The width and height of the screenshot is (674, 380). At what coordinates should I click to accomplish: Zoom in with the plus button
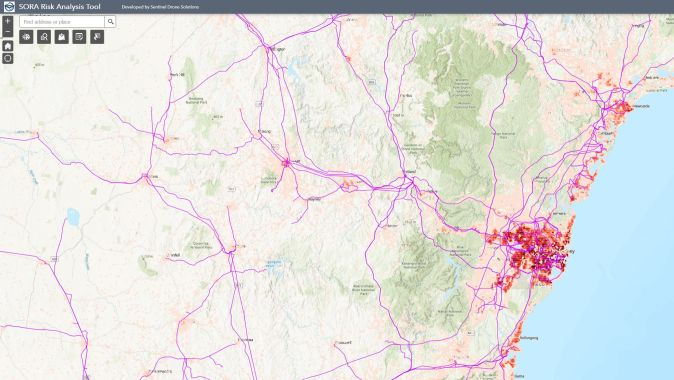8,21
